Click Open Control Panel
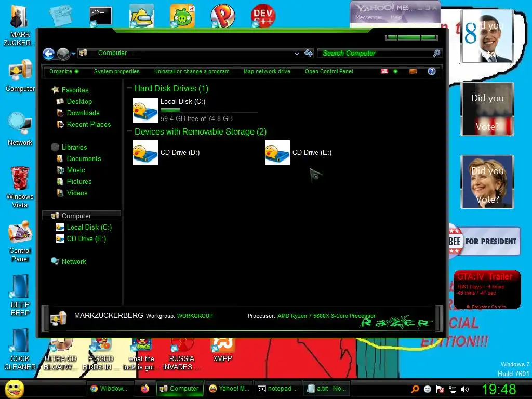 click(329, 71)
